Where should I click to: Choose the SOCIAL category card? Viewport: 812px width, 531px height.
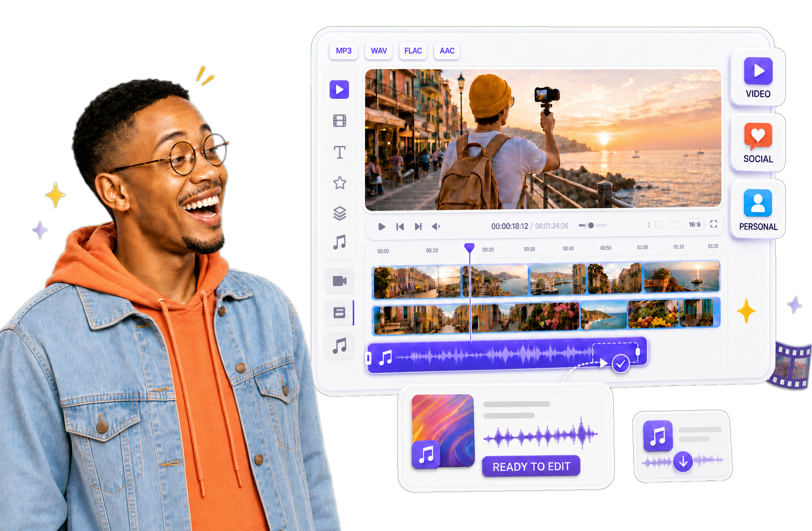tap(758, 143)
